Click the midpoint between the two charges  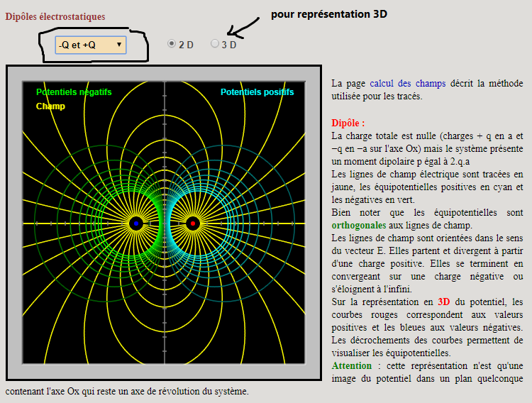point(165,223)
